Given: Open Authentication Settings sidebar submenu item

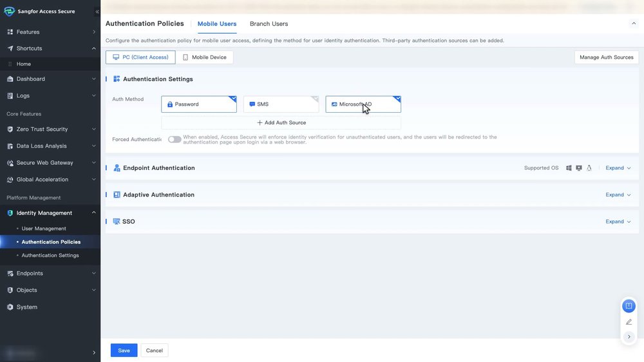Looking at the screenshot, I should click(x=50, y=256).
